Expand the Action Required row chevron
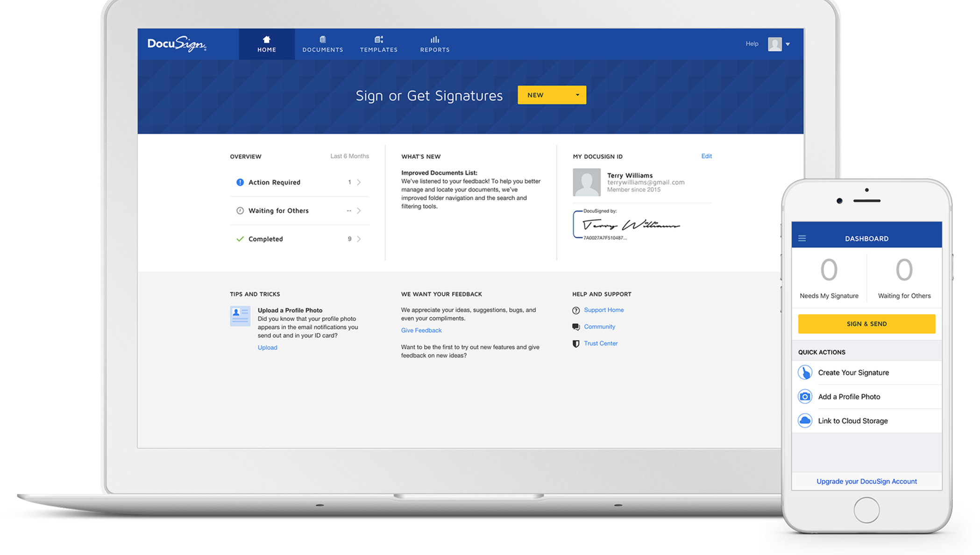 coord(359,182)
